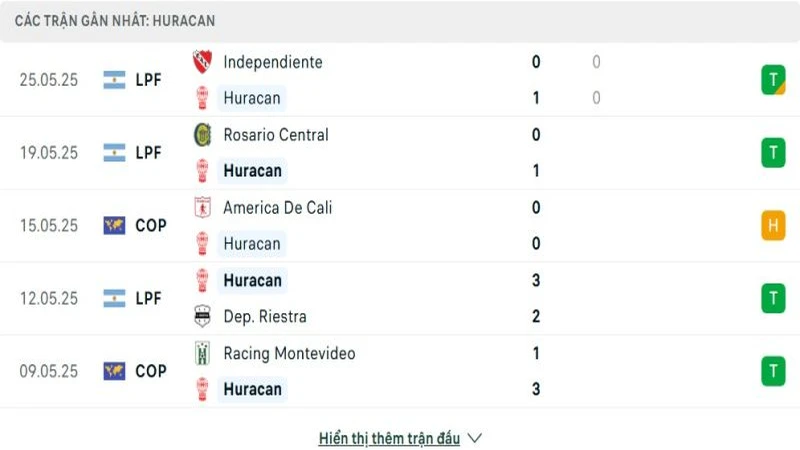Click Huracan crest in the 09.05.25 match
This screenshot has width=800, height=450.
click(x=202, y=389)
